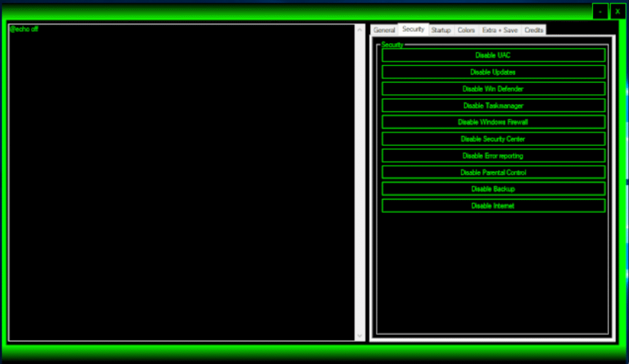Open the Extra + Save tab

click(500, 29)
